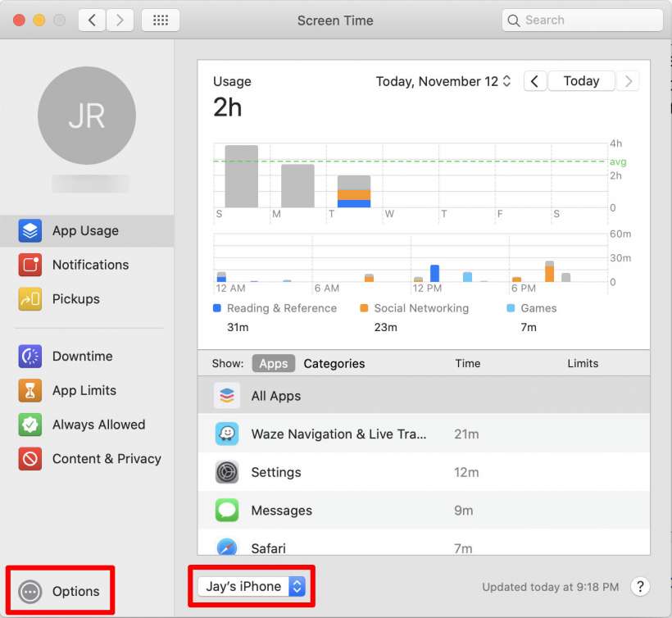Open Content & Privacy in the sidebar
672x618 pixels.
coord(87,459)
